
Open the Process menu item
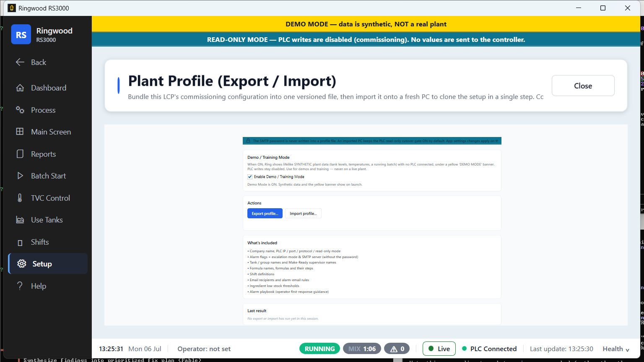43,110
